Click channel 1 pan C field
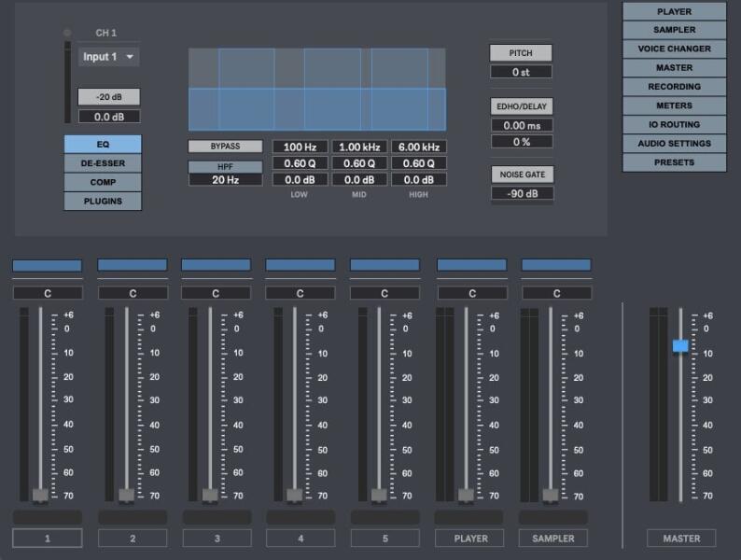741x560 pixels. [48, 293]
